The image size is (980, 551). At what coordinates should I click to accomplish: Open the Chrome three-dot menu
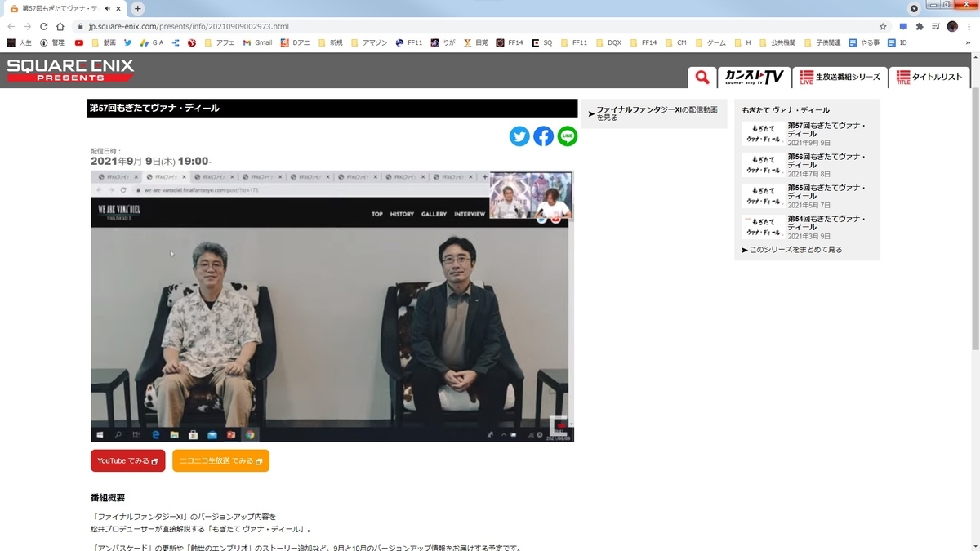[969, 26]
